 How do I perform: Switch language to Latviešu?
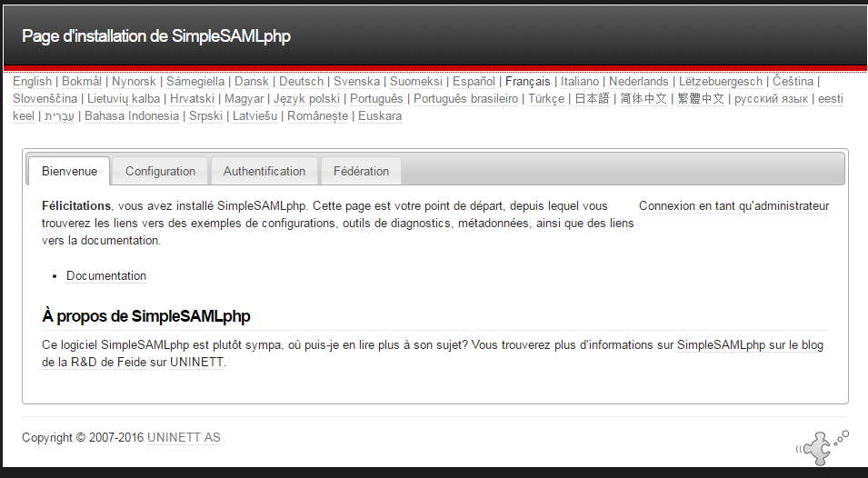pos(254,116)
